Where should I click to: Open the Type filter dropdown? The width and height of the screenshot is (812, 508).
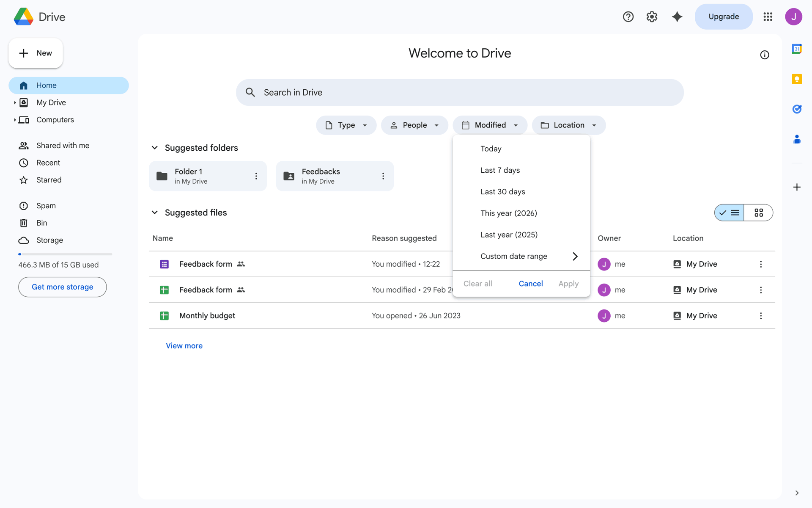pyautogui.click(x=346, y=125)
